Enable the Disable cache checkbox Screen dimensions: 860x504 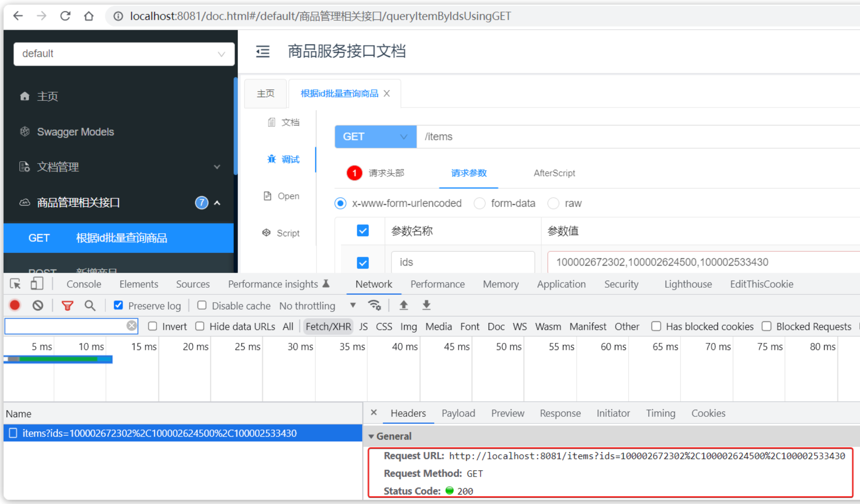(x=202, y=306)
